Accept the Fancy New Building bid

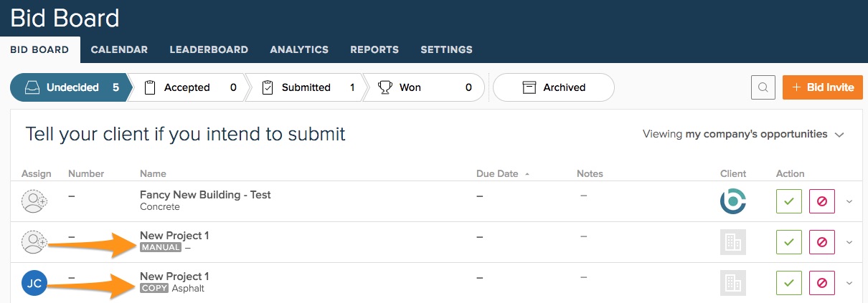(788, 201)
